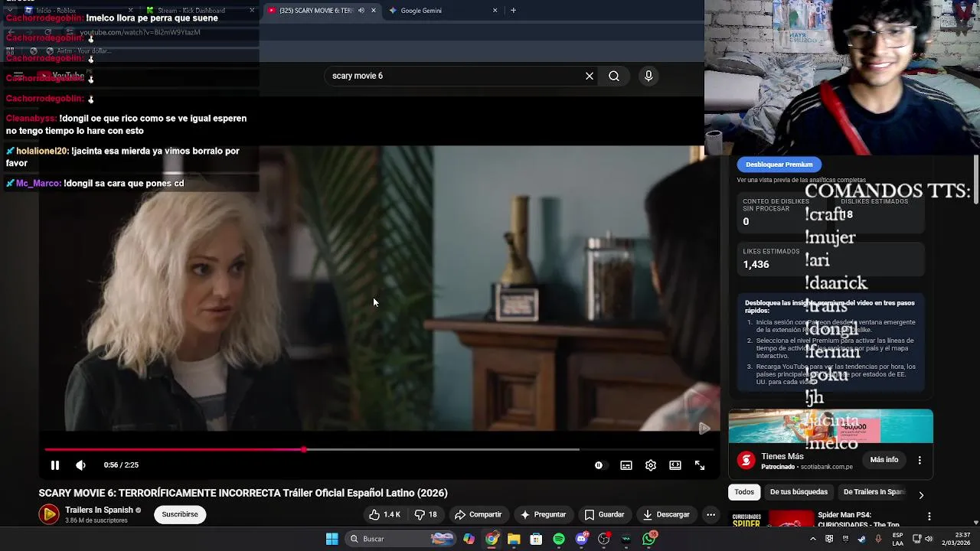The image size is (980, 551).
Task: Open the ESP LAA language switcher
Action: pyautogui.click(x=897, y=539)
